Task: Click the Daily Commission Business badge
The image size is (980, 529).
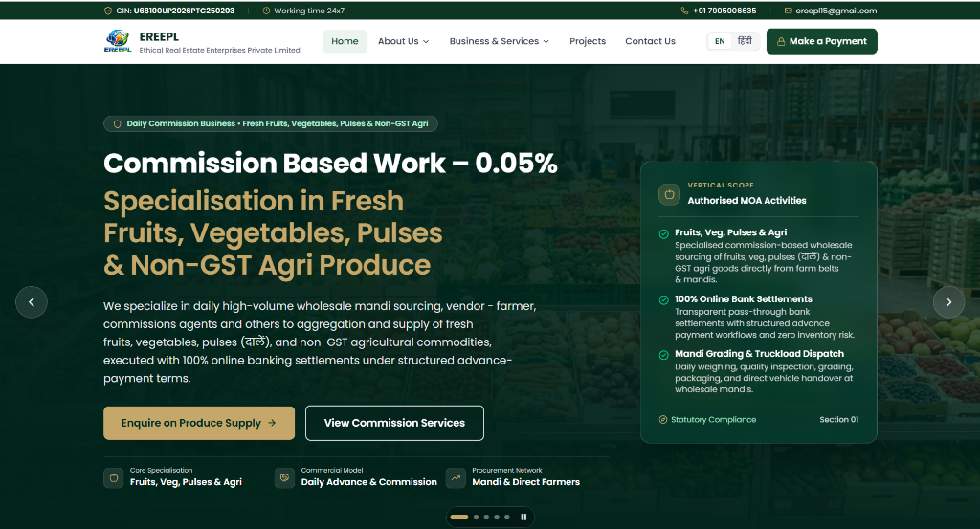Action: (x=271, y=123)
